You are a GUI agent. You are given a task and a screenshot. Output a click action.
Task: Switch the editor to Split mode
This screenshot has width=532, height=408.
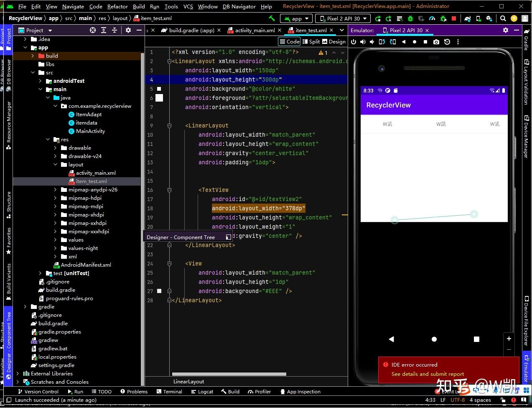coord(311,41)
